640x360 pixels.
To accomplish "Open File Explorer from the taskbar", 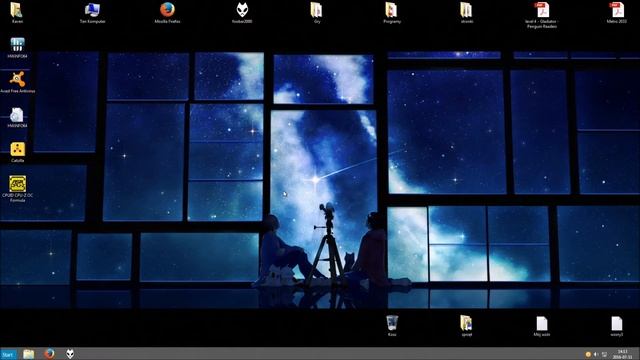I will [29, 354].
